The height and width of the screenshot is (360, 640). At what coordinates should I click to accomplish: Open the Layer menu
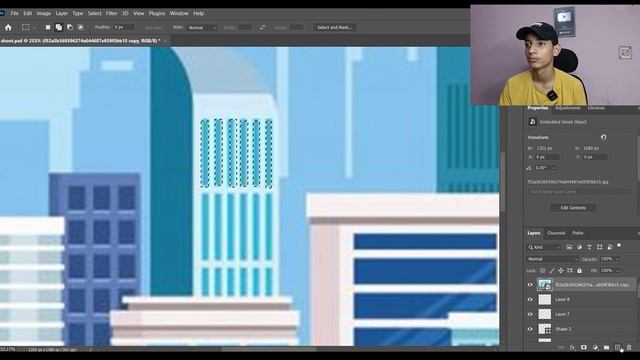(61, 13)
